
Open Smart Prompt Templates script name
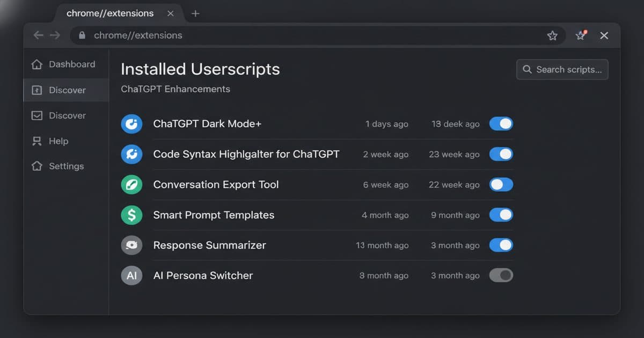[214, 215]
